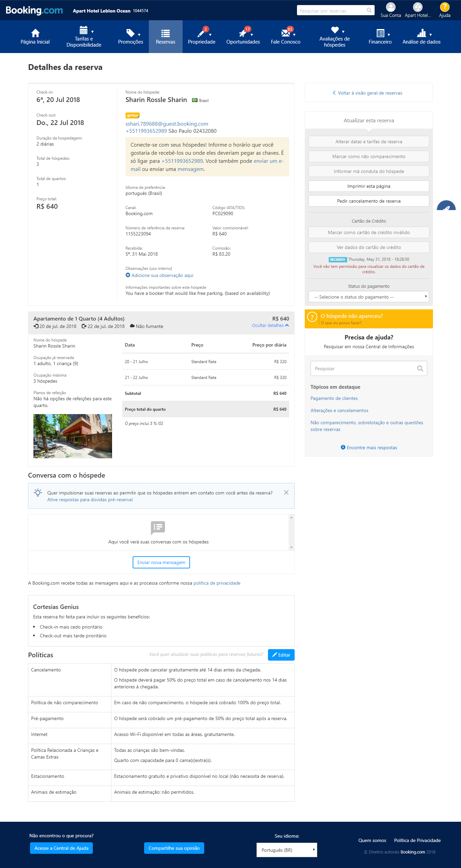The width and height of the screenshot is (461, 868).
Task: Click the Página Inicial home icon
Action: 35,33
